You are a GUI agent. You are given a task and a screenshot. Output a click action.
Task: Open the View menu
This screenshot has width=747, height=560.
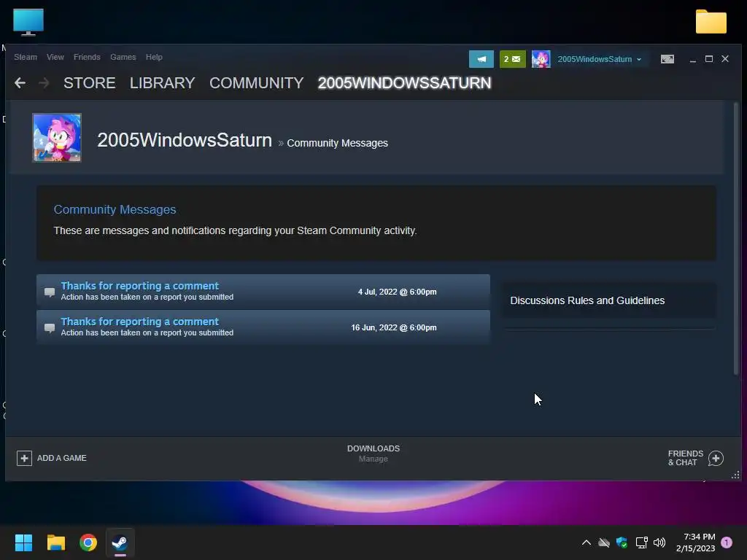click(x=55, y=57)
